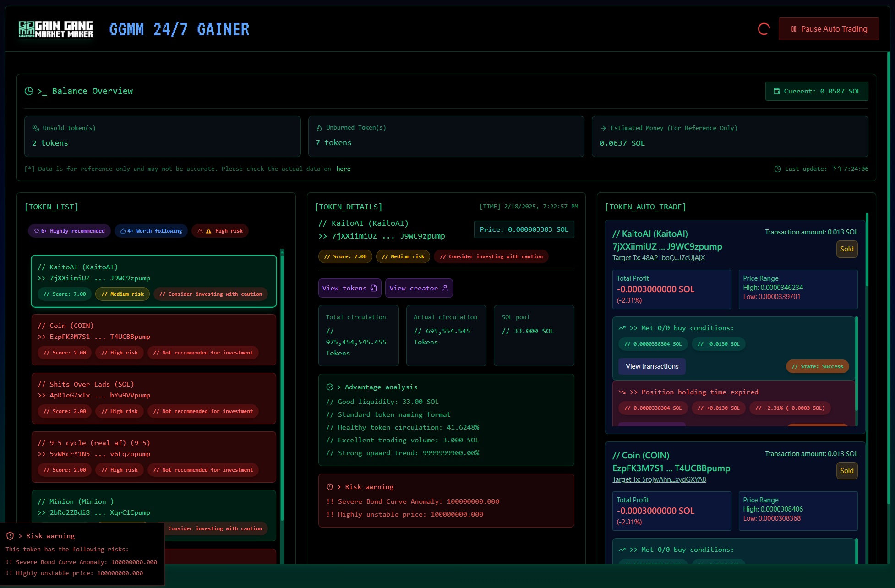Open the 'here' data verification link

click(344, 169)
